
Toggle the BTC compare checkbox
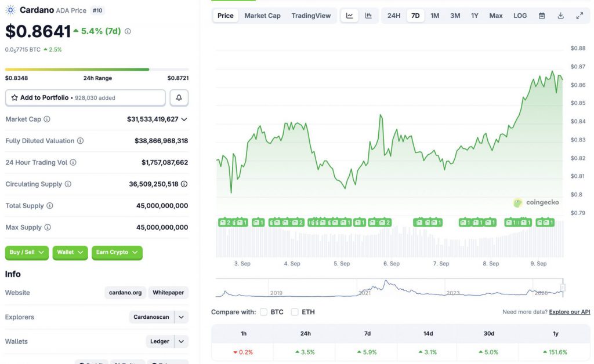(x=264, y=312)
